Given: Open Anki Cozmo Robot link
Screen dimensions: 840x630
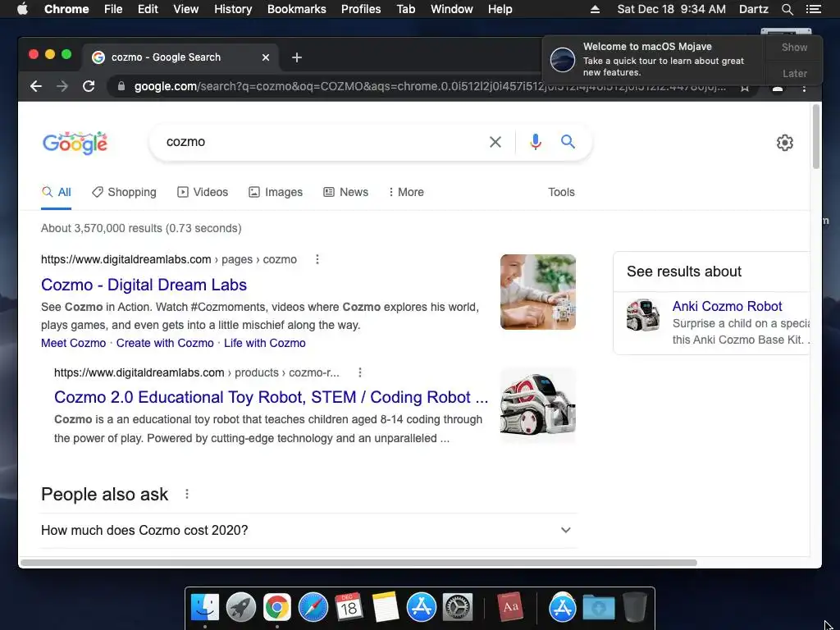Looking at the screenshot, I should 727,306.
